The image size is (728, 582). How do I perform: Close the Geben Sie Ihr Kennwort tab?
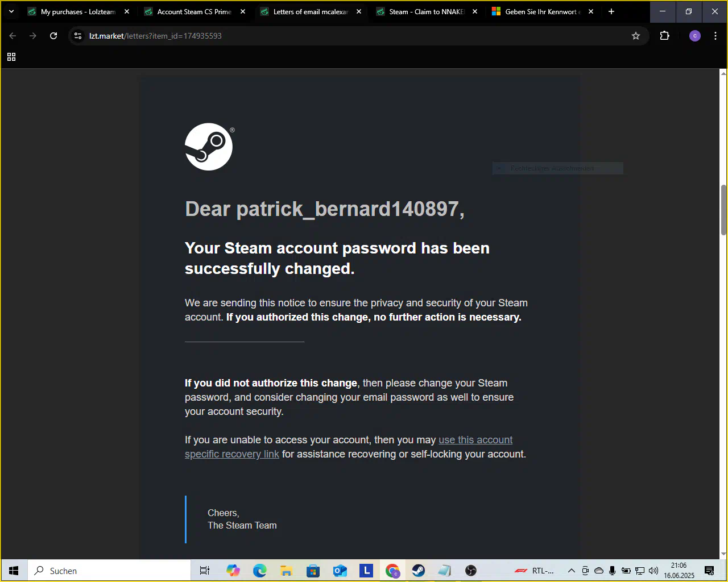tap(591, 11)
